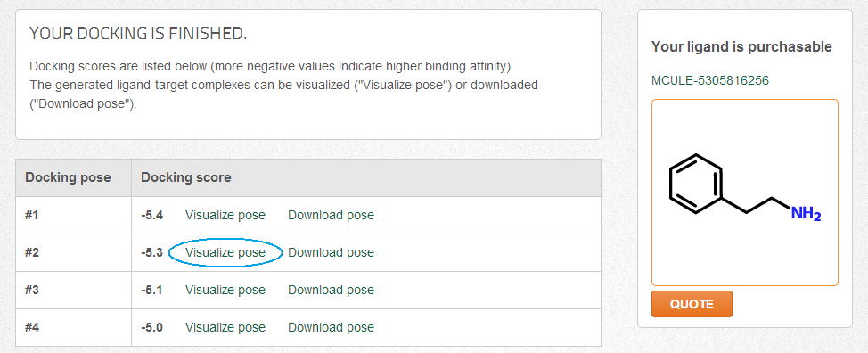
Task: Click the Docking pose column header
Action: (68, 177)
